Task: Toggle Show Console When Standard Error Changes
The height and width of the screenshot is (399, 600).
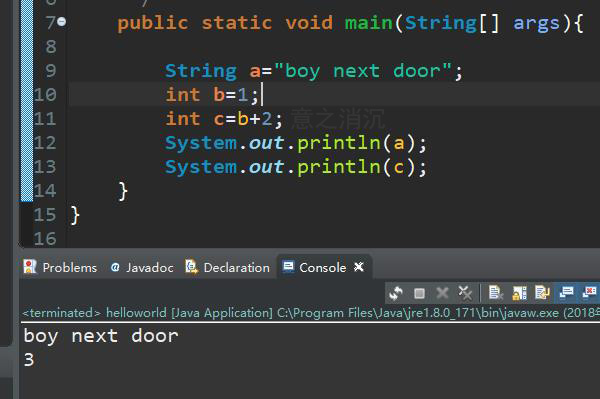Action: pyautogui.click(x=589, y=293)
